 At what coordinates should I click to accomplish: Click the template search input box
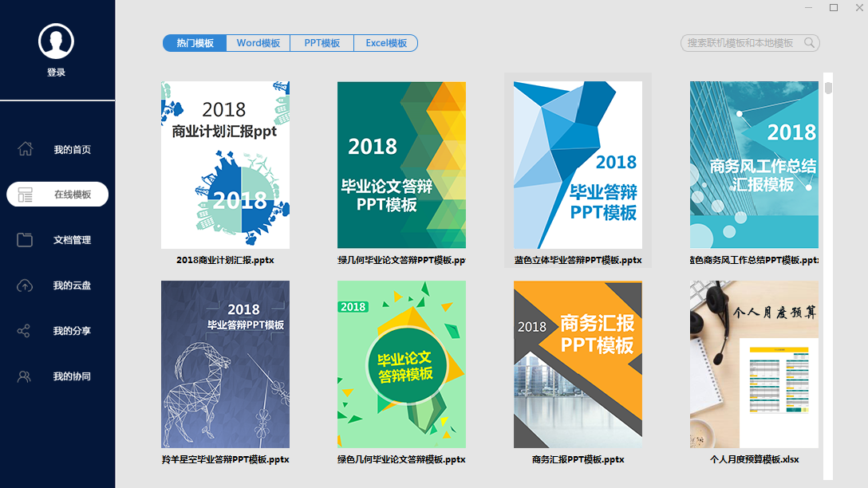[742, 43]
